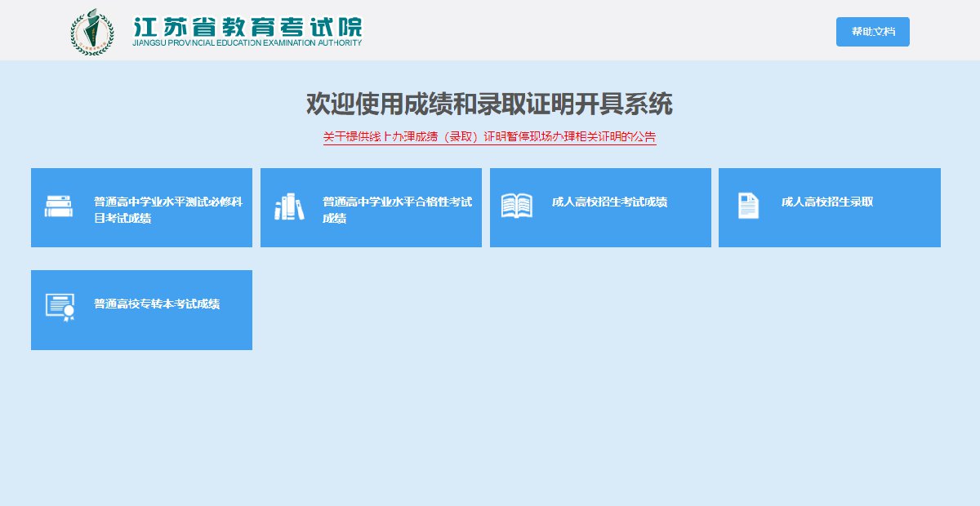Image resolution: width=980 pixels, height=506 pixels.
Task: Open the 成人高校招生考试成绩 text label
Action: [609, 202]
